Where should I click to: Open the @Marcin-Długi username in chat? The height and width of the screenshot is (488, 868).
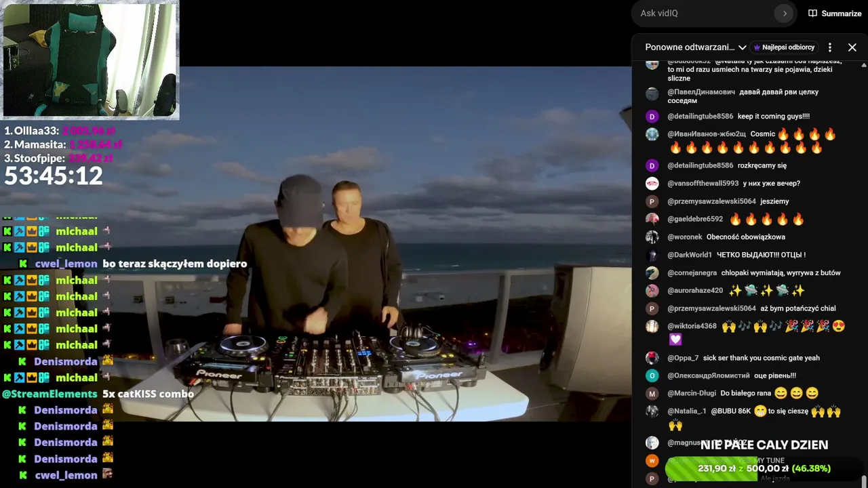click(692, 393)
